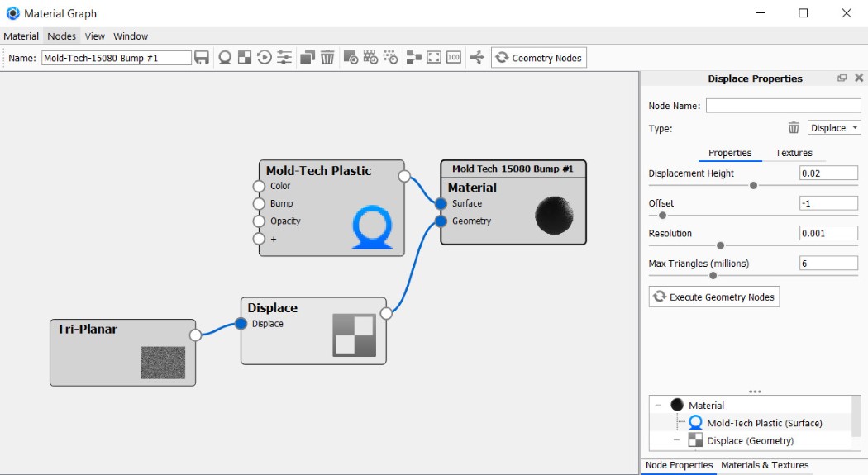Viewport: 868px width, 475px height.
Task: Switch to the Textures tab
Action: 794,153
